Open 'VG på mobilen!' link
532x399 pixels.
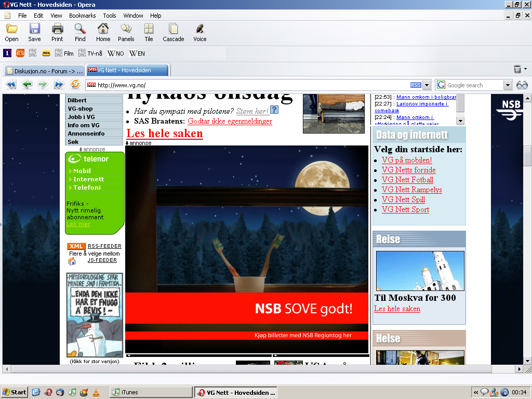(407, 160)
